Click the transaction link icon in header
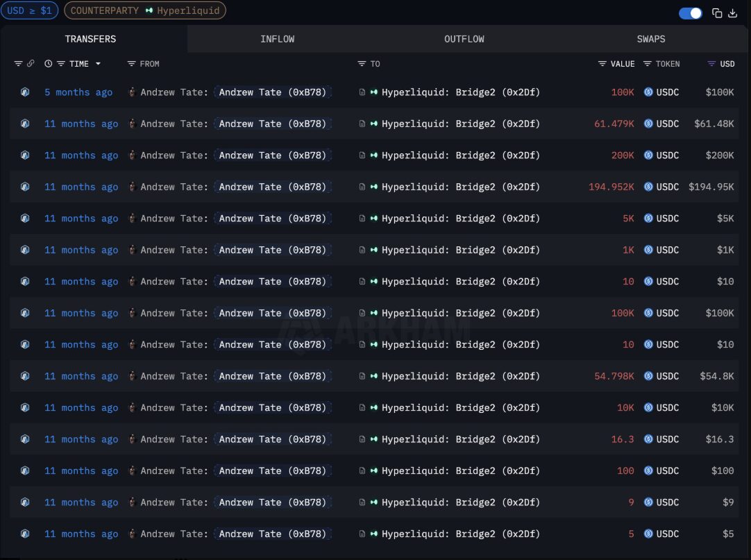 31,64
